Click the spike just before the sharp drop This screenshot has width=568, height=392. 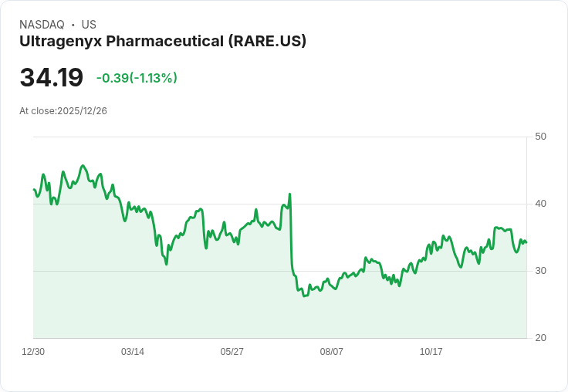click(289, 194)
